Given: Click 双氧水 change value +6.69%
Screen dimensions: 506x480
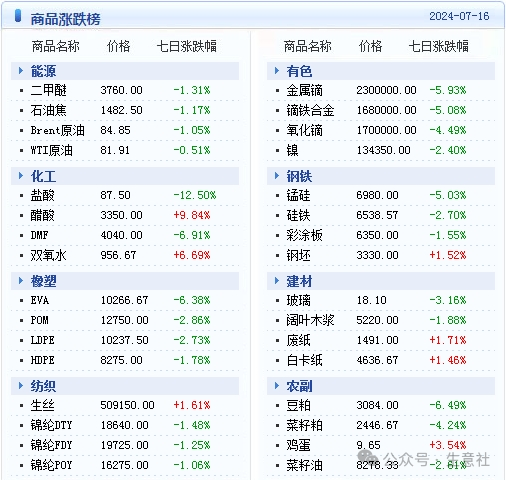Looking at the screenshot, I should (192, 255).
